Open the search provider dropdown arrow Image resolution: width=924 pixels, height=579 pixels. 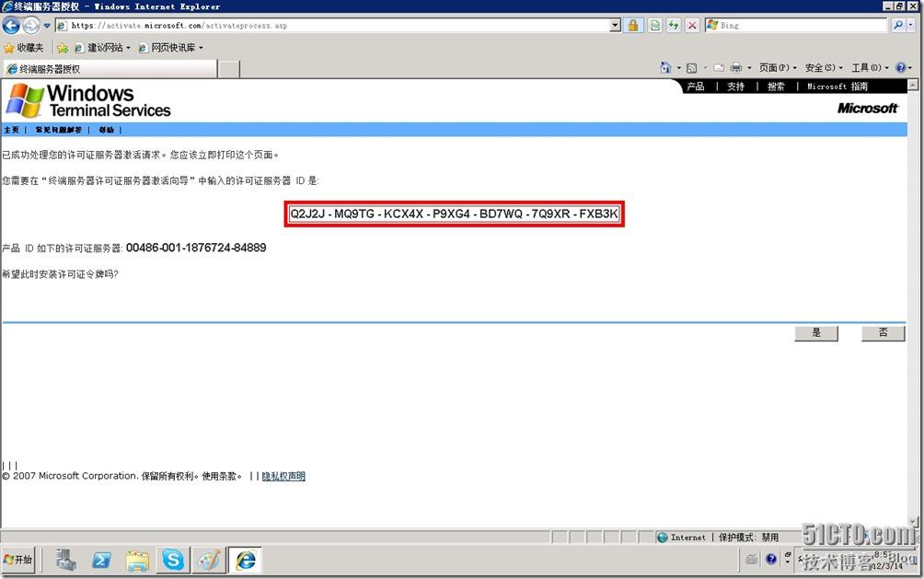[911, 26]
